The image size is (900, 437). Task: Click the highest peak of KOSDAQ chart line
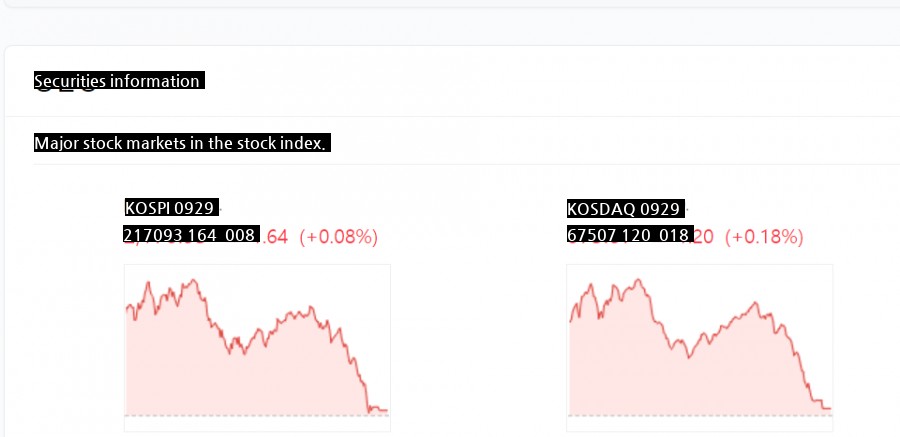637,280
